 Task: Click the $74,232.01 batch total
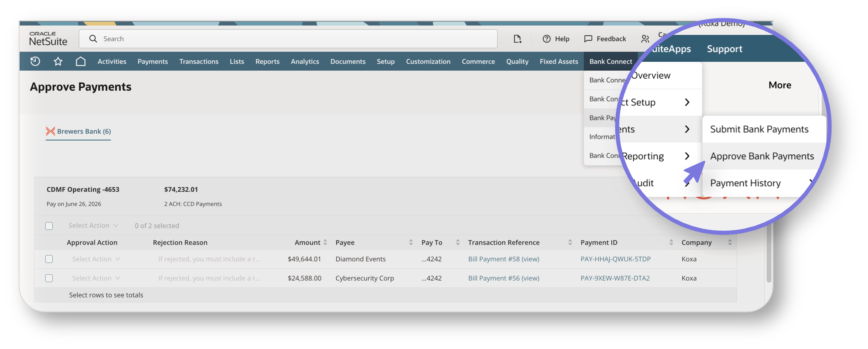coord(181,190)
